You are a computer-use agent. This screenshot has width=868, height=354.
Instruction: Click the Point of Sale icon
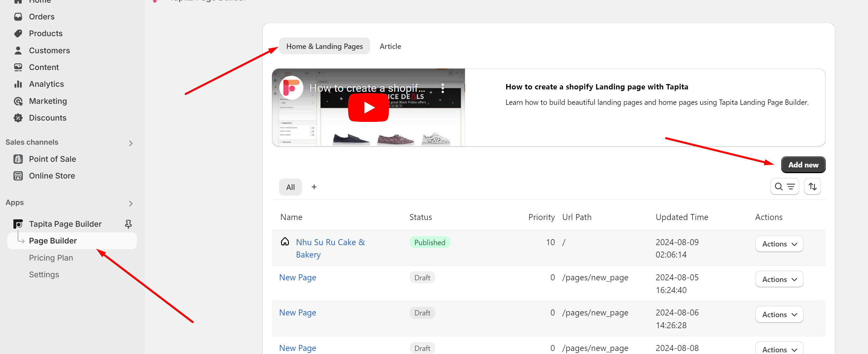pos(18,159)
